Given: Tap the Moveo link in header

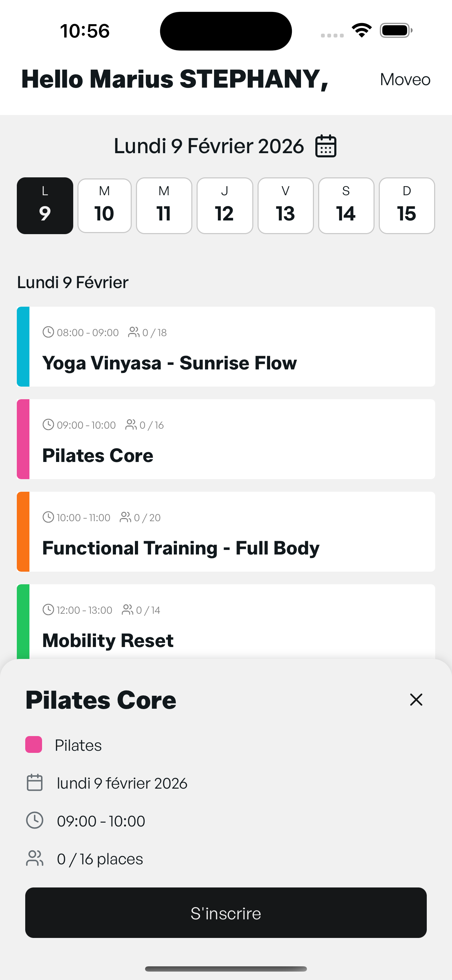Looking at the screenshot, I should (405, 80).
